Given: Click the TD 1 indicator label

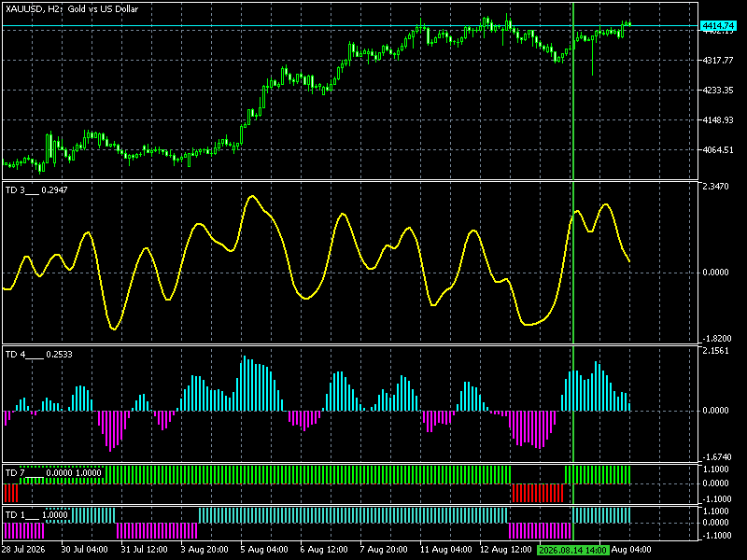Looking at the screenshot, I should [36, 515].
